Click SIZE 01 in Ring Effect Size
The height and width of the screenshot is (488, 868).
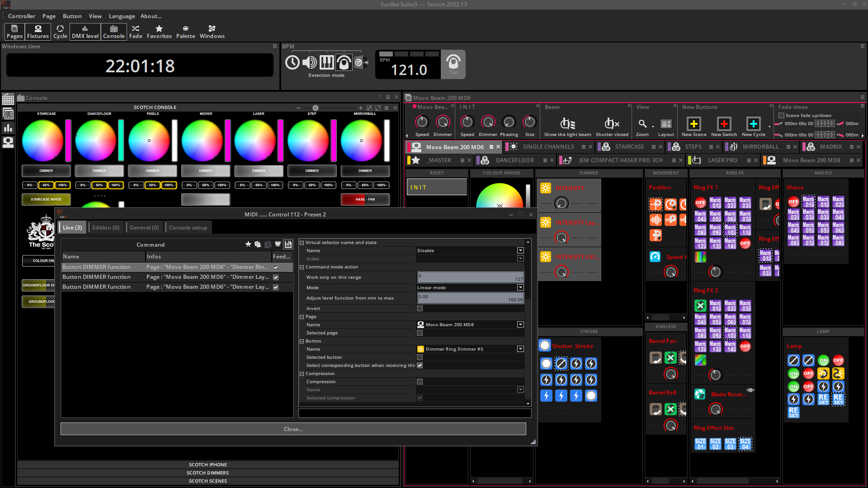(x=700, y=444)
